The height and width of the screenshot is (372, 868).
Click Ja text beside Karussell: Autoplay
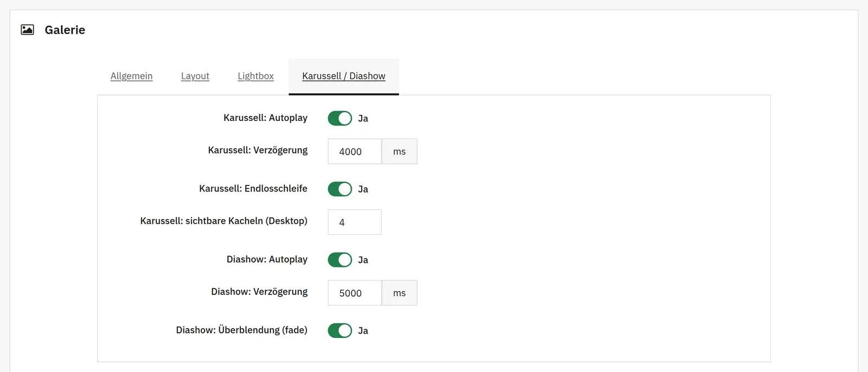363,118
